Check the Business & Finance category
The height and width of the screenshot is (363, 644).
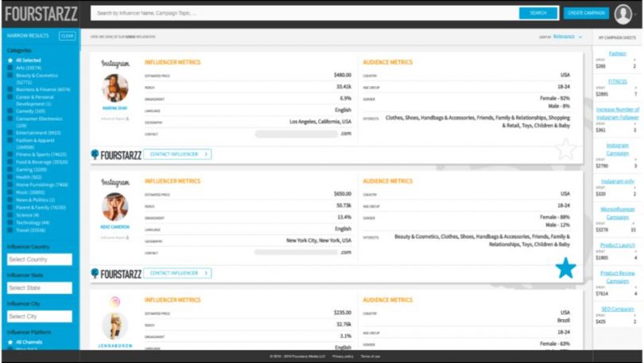tap(10, 90)
